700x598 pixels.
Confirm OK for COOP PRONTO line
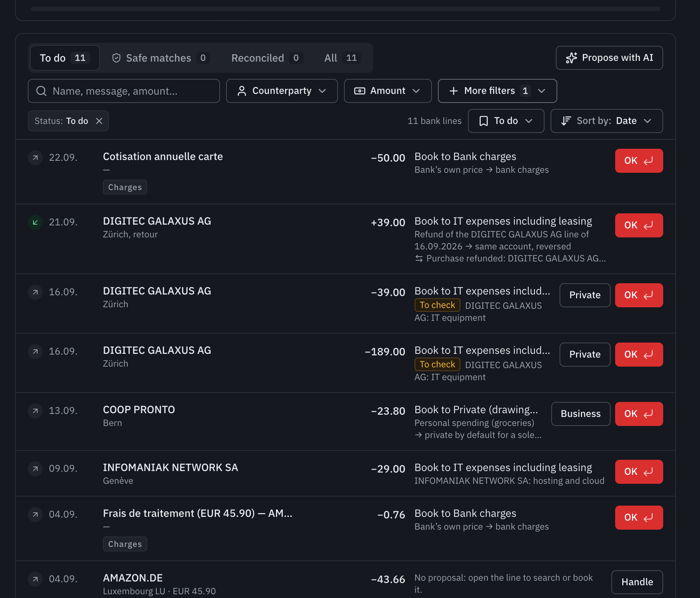pyautogui.click(x=639, y=414)
